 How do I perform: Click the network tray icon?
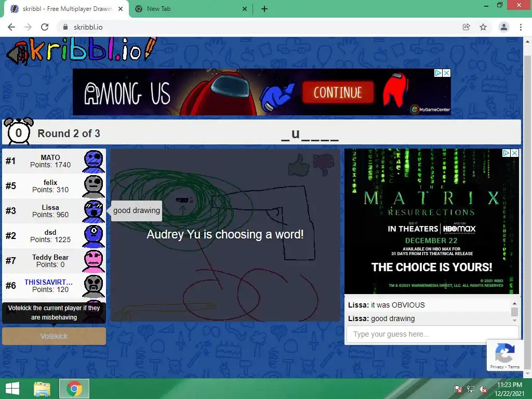[x=471, y=389]
